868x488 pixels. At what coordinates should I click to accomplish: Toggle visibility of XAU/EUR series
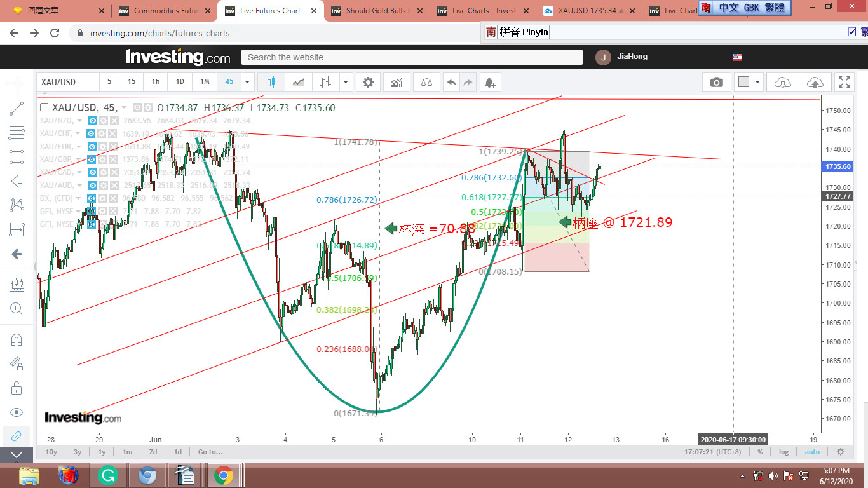pos(93,146)
